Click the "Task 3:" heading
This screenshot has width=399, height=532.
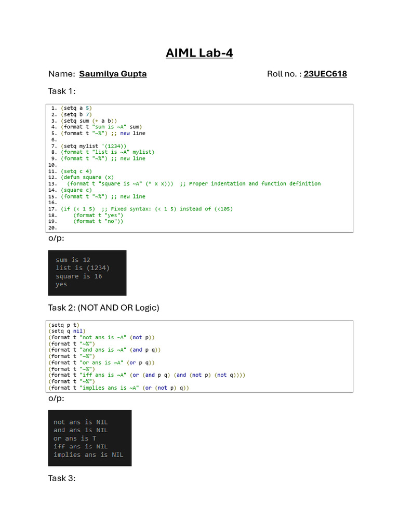click(x=62, y=478)
